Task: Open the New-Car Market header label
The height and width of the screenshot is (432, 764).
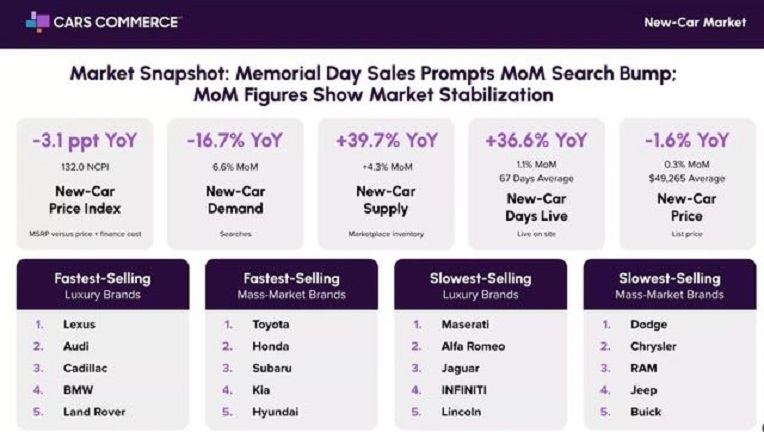Action: (695, 22)
